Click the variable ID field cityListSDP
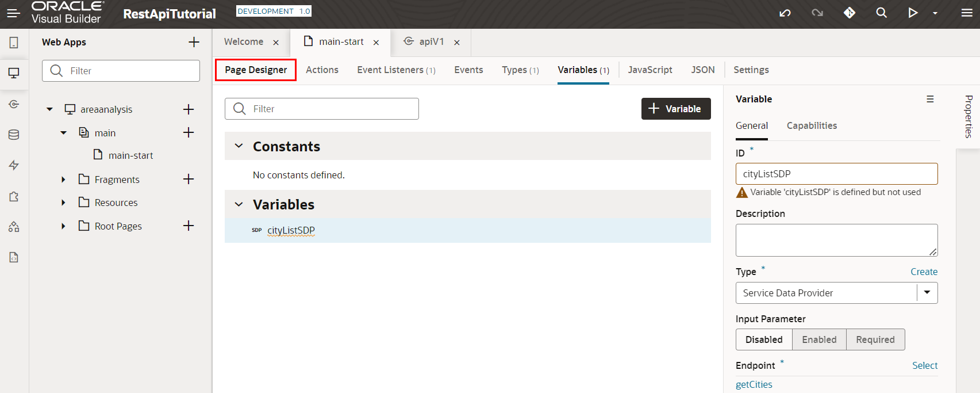 [x=836, y=174]
